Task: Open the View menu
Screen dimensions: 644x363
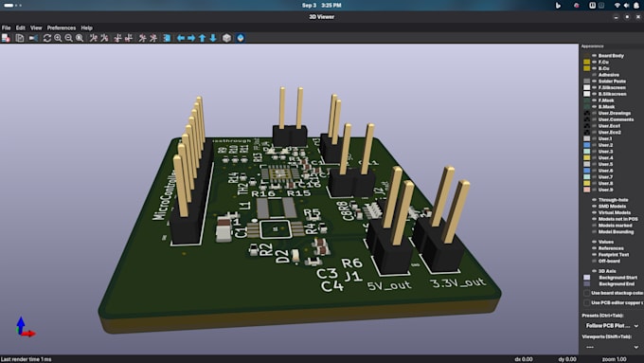Action: (x=36, y=27)
